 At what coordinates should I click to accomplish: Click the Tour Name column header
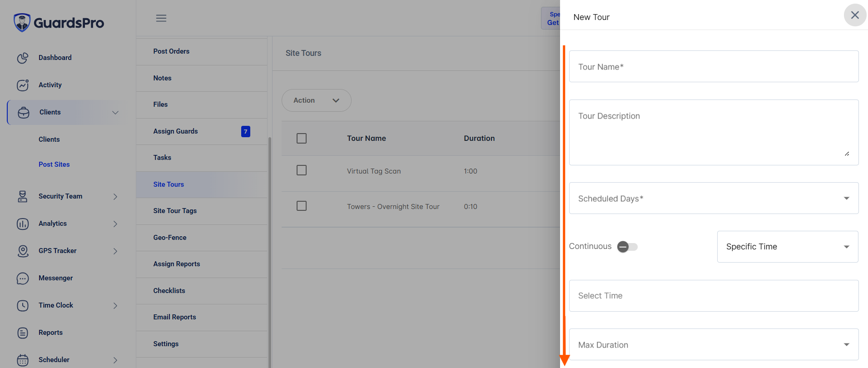click(367, 138)
